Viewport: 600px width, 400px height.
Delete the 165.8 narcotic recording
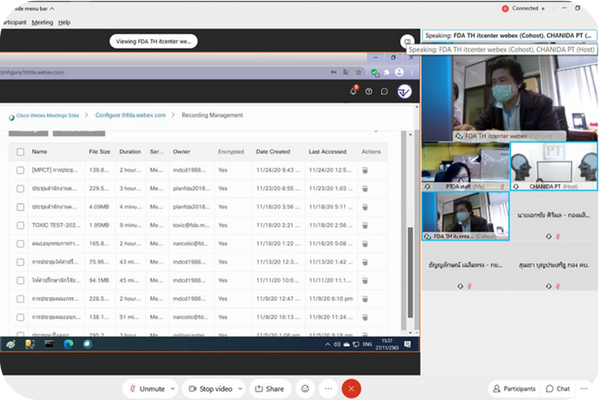coord(365,244)
